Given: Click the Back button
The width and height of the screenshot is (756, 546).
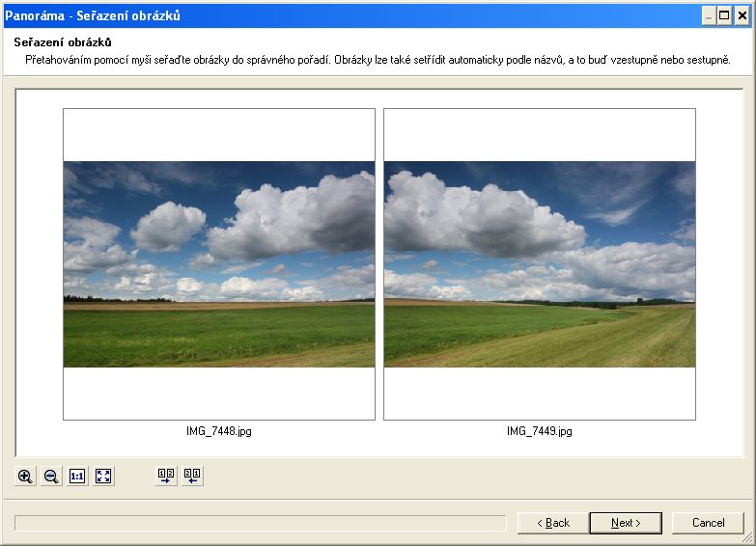Looking at the screenshot, I should coord(553,523).
